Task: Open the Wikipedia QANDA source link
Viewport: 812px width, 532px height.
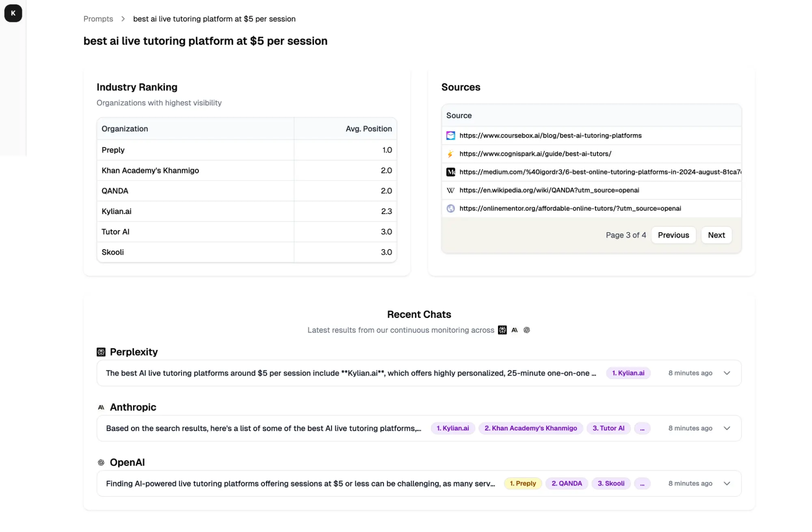Action: coord(549,190)
